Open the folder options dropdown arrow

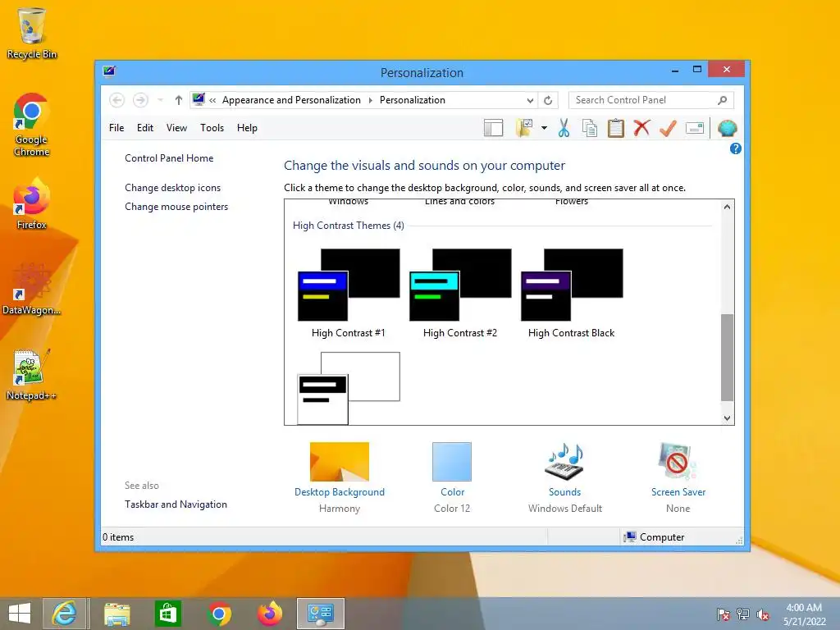coord(545,128)
